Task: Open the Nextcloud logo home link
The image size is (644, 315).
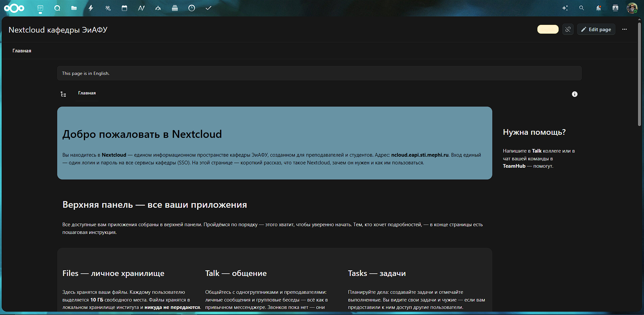Action: pyautogui.click(x=14, y=8)
